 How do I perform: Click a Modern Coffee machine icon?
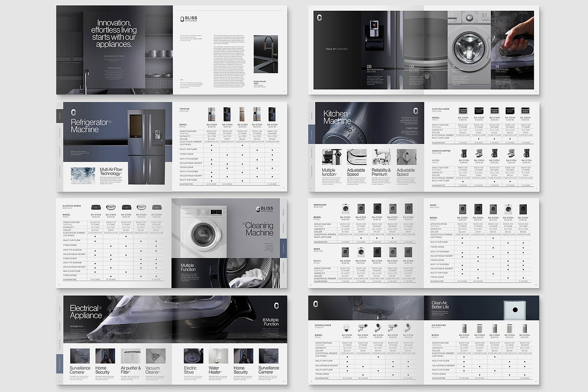click(463, 153)
